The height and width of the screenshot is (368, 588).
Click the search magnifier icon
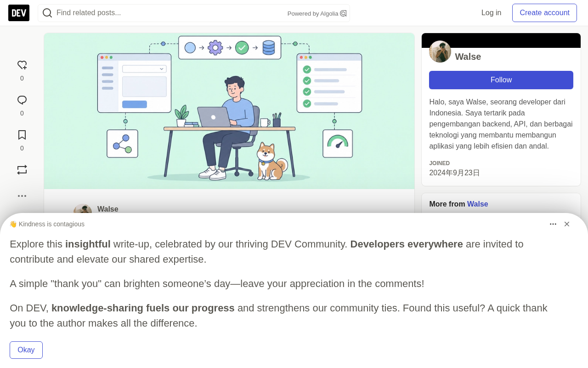pos(47,13)
